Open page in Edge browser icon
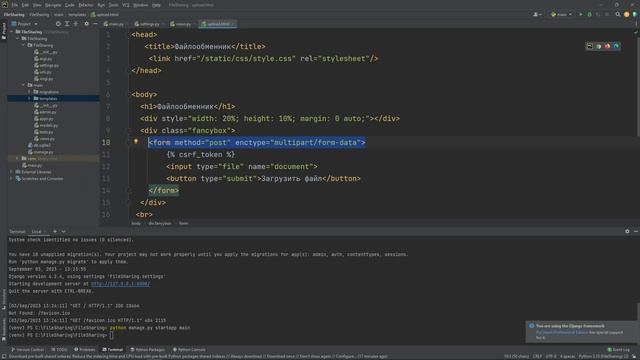 (616, 46)
